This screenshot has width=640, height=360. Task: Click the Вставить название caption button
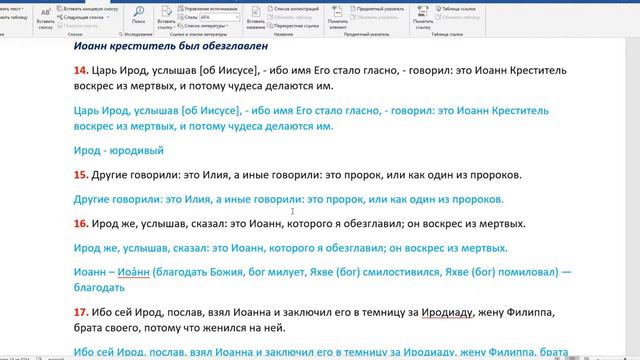256,18
